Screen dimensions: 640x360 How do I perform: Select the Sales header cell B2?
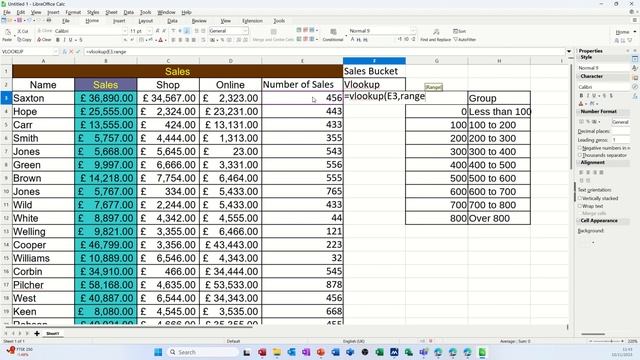point(106,84)
